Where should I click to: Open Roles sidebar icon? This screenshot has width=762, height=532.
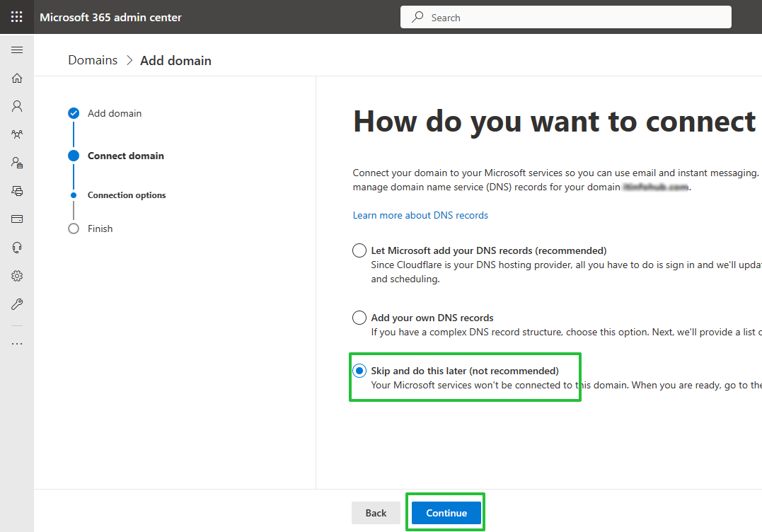(17, 163)
